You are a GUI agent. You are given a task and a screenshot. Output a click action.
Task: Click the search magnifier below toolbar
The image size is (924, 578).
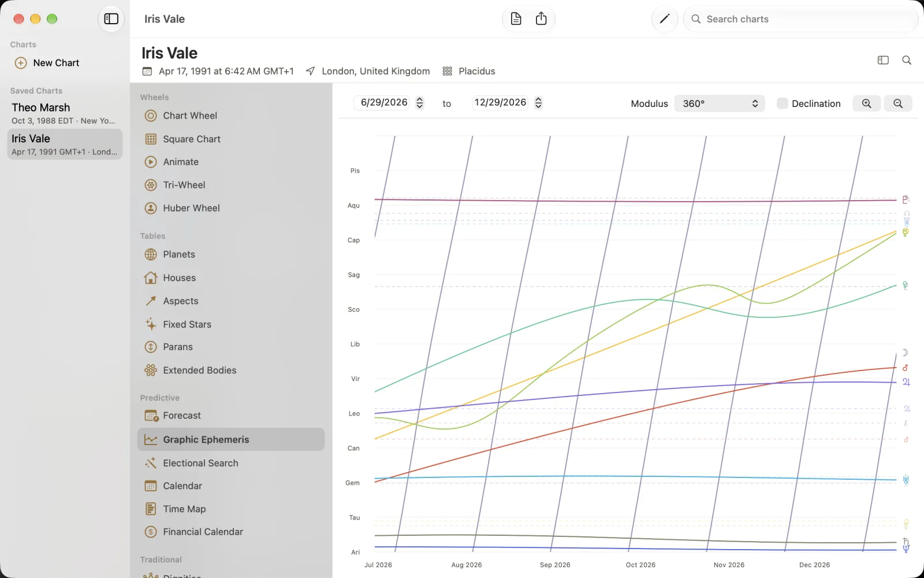pyautogui.click(x=907, y=60)
